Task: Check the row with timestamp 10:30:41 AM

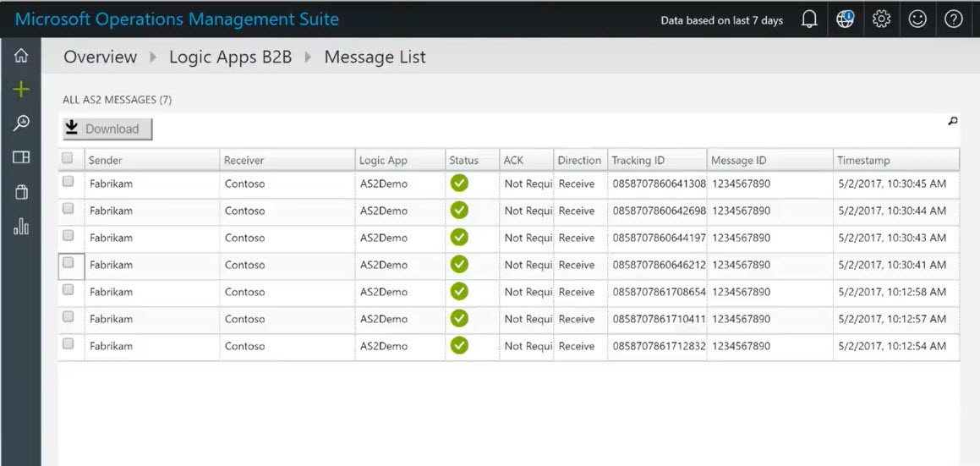Action: click(68, 263)
